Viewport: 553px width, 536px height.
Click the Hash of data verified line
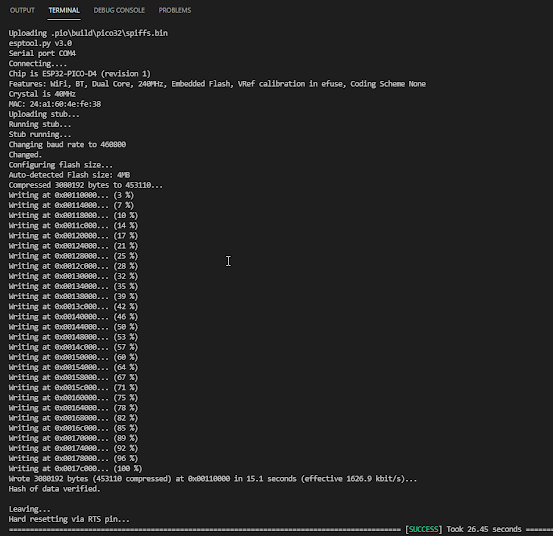click(55, 489)
